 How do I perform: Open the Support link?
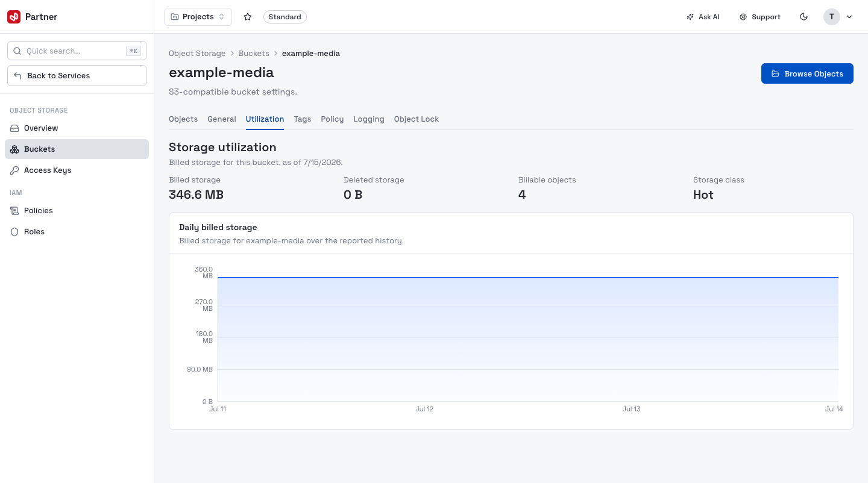pyautogui.click(x=760, y=17)
